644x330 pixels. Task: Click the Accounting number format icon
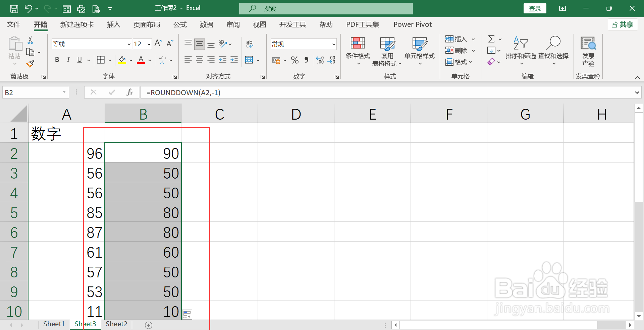(x=276, y=60)
